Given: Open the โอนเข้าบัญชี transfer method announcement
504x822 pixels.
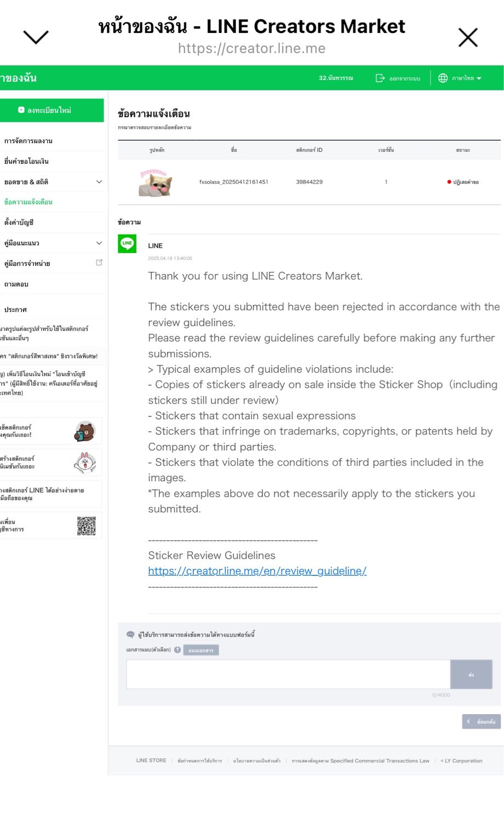Looking at the screenshot, I should point(49,383).
